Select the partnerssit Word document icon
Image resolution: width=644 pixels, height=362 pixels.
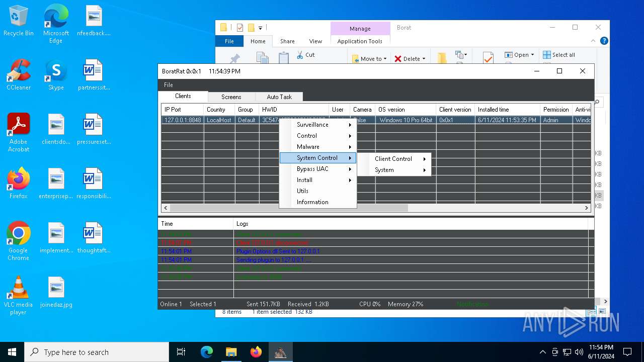tap(94, 75)
